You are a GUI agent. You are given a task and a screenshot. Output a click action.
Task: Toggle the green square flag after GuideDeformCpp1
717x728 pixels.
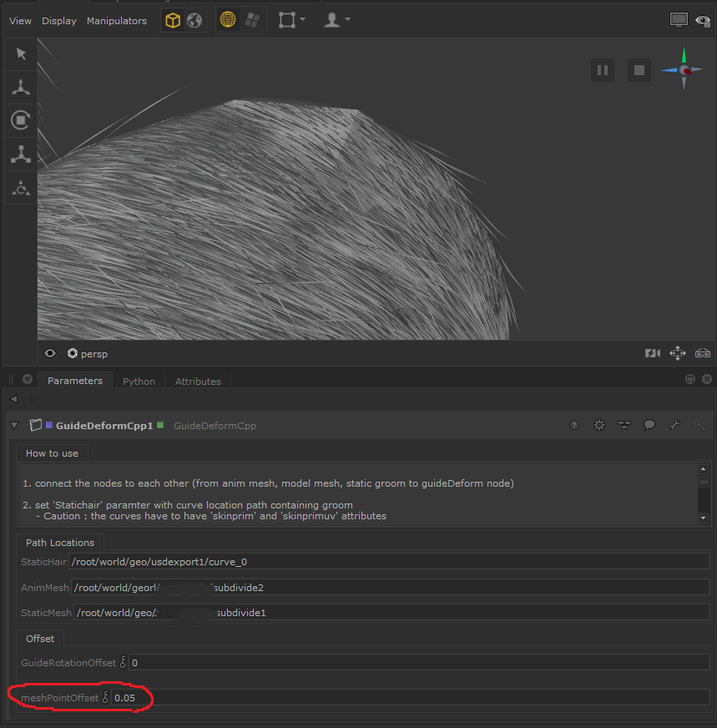tap(160, 425)
